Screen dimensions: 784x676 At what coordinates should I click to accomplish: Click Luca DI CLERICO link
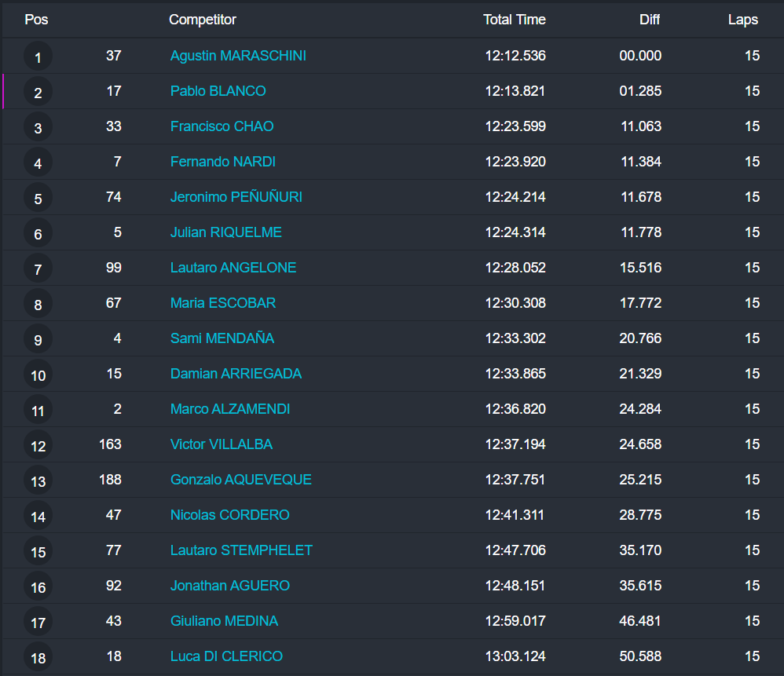[226, 656]
